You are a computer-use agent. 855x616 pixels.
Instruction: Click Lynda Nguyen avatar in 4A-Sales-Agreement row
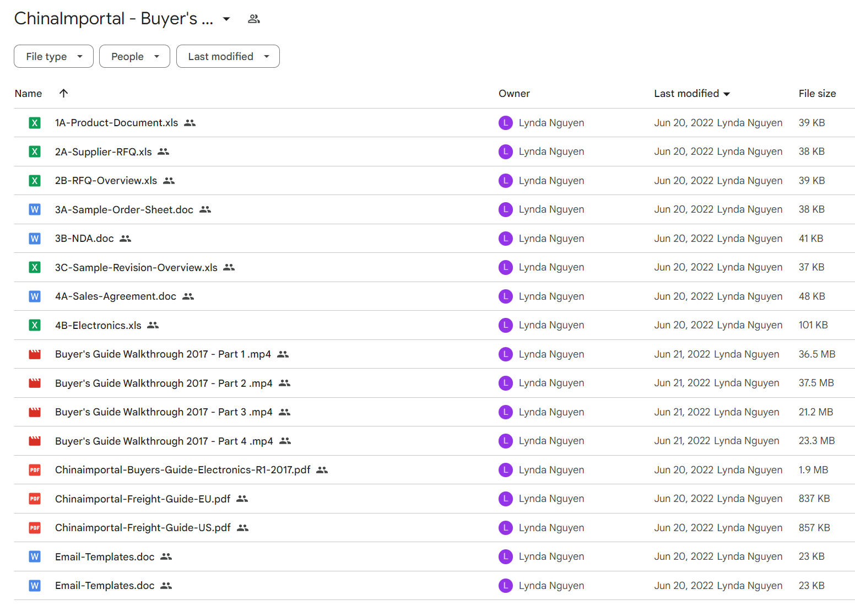506,296
